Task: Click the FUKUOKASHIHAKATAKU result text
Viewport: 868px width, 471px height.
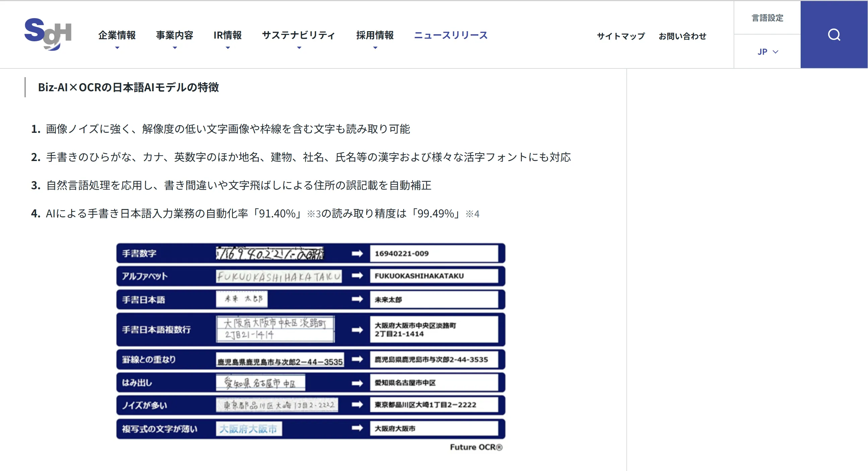Action: [x=419, y=276]
